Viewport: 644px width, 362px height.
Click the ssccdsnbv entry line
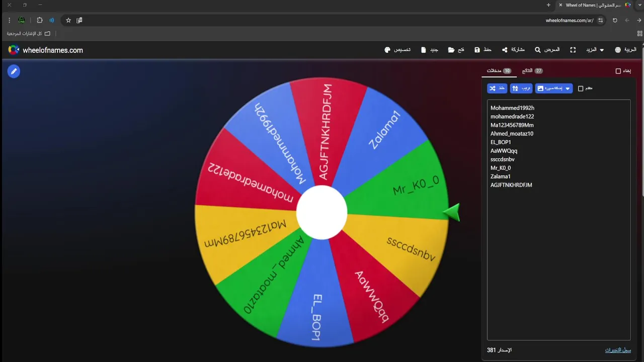click(502, 159)
